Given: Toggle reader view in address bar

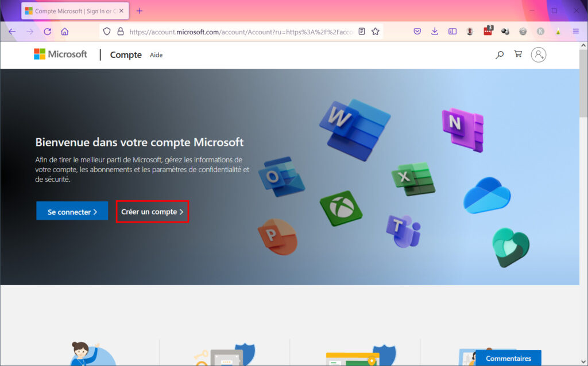Looking at the screenshot, I should click(362, 32).
